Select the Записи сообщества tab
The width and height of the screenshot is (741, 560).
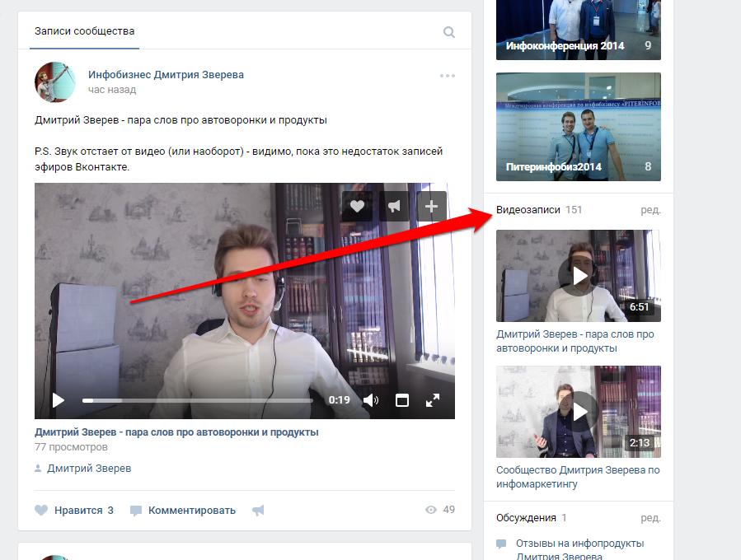[84, 31]
